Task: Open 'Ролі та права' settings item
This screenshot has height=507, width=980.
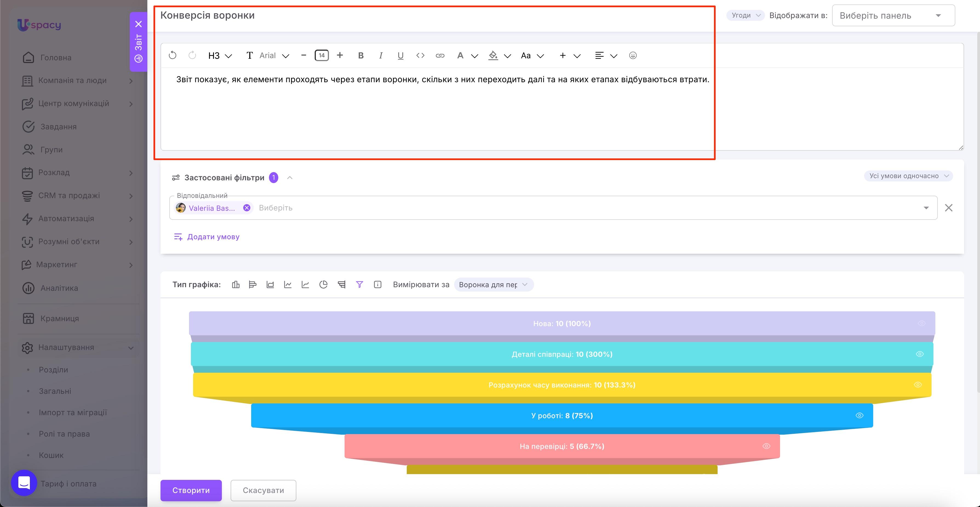Action: 64,434
